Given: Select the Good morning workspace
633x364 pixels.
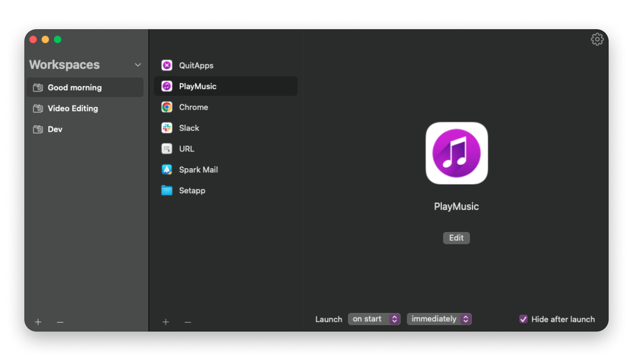Looking at the screenshot, I should [85, 87].
